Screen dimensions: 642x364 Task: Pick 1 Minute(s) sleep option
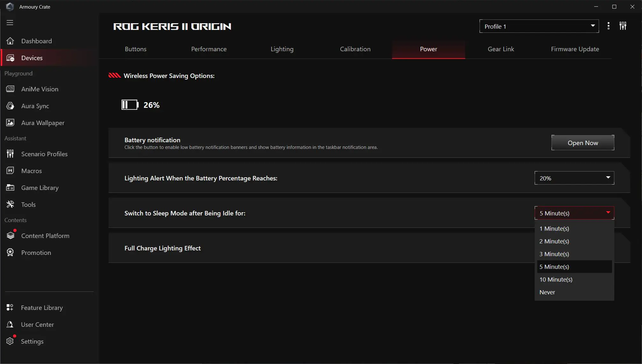(x=554, y=229)
